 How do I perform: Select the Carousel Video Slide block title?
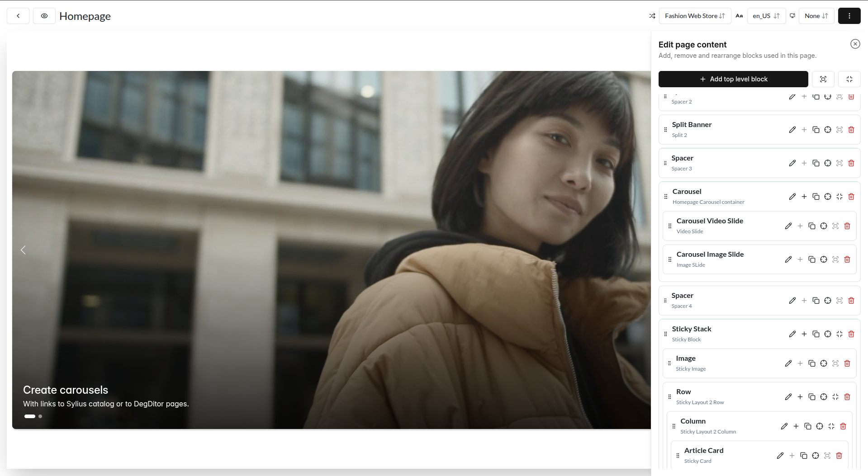[710, 221]
